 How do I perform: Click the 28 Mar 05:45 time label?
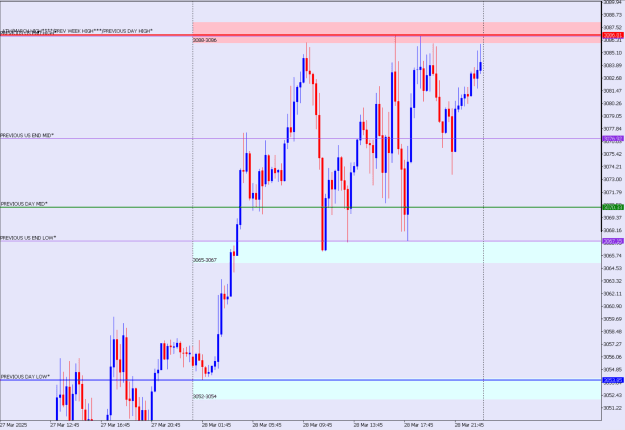(267, 425)
